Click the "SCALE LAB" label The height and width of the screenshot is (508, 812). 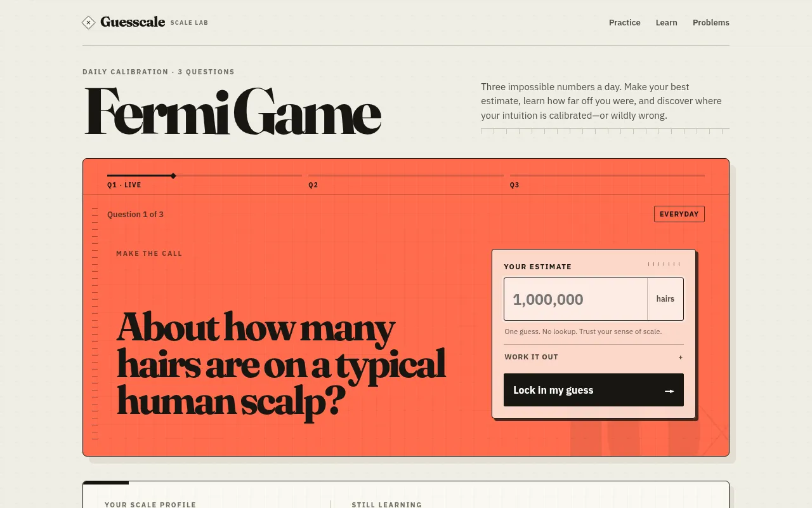click(x=189, y=23)
